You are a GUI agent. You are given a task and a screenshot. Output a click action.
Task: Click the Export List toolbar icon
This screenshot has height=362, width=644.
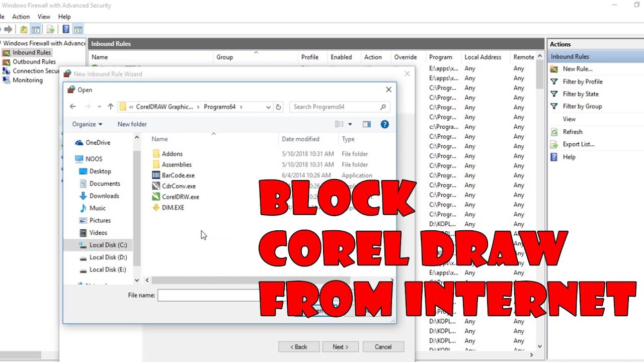(x=50, y=29)
